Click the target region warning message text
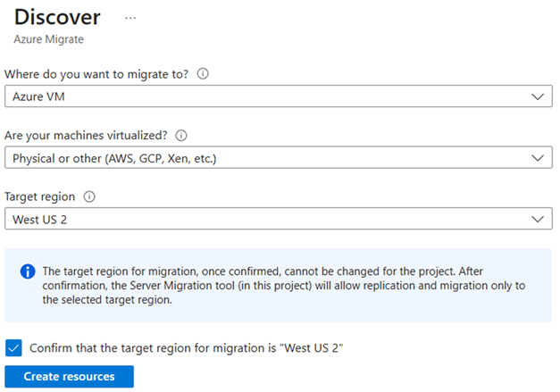Screen dimensions: 560x392 286,286
